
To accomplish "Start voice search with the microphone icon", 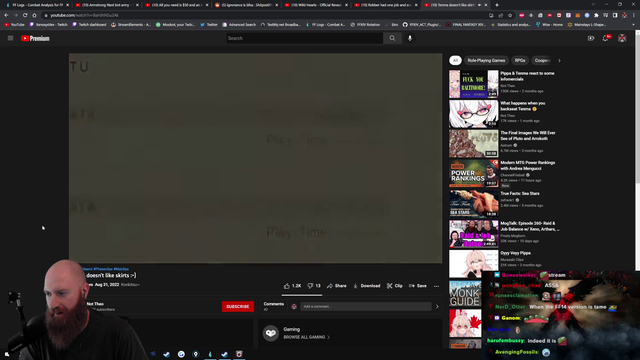I will pyautogui.click(x=410, y=38).
